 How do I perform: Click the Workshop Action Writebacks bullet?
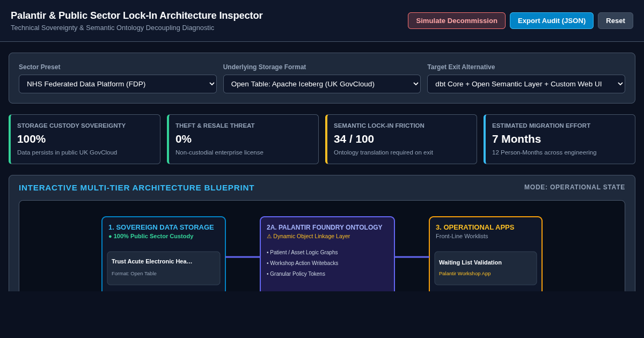[x=302, y=263]
